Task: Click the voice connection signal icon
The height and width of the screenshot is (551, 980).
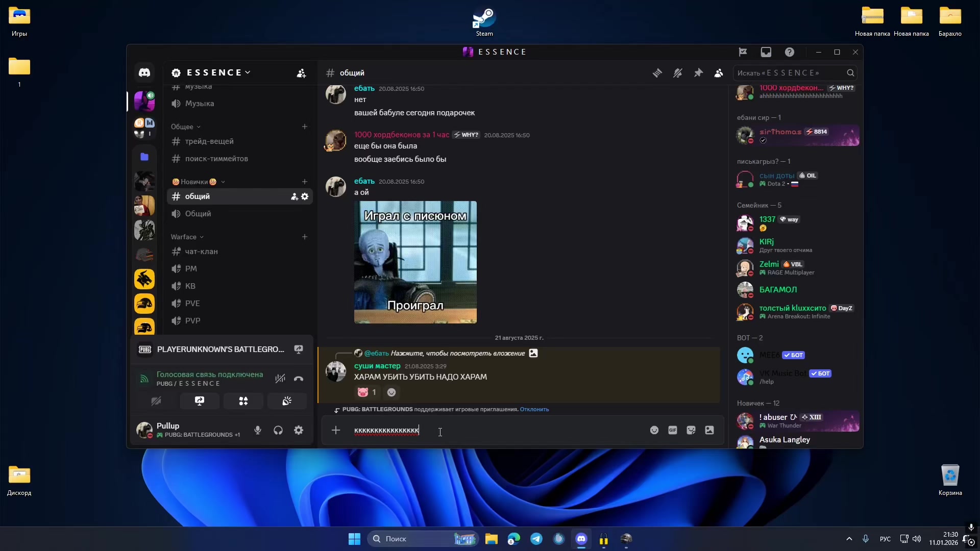Action: point(144,379)
